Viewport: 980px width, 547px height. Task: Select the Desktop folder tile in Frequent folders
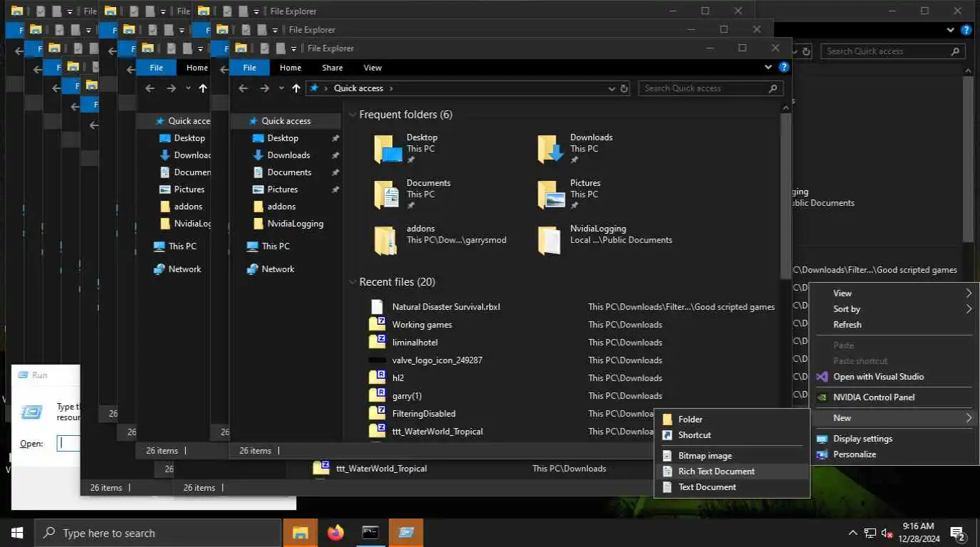[x=424, y=149]
